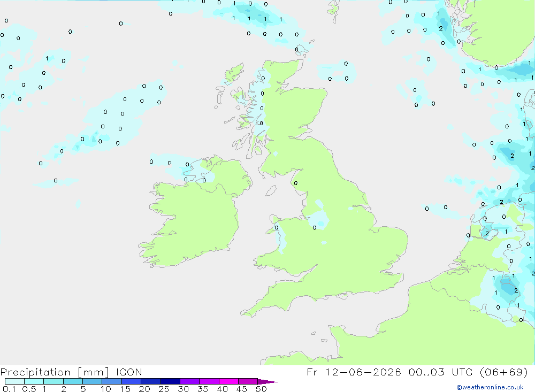The height and width of the screenshot is (392, 535).
Task: Click the legend label "35"
Action: tap(203, 389)
